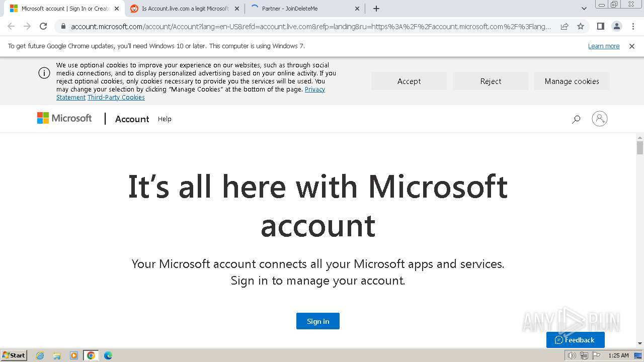View site info via padlock icon
The width and height of the screenshot is (644, 362).
[63, 26]
